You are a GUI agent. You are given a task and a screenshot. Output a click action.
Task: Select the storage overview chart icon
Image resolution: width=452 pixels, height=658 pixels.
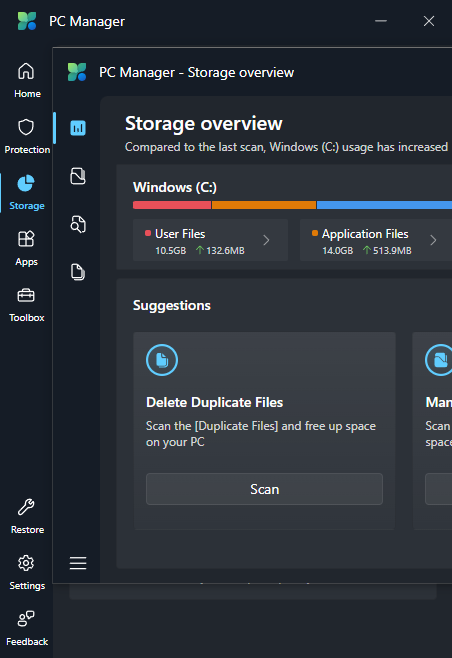[78, 128]
